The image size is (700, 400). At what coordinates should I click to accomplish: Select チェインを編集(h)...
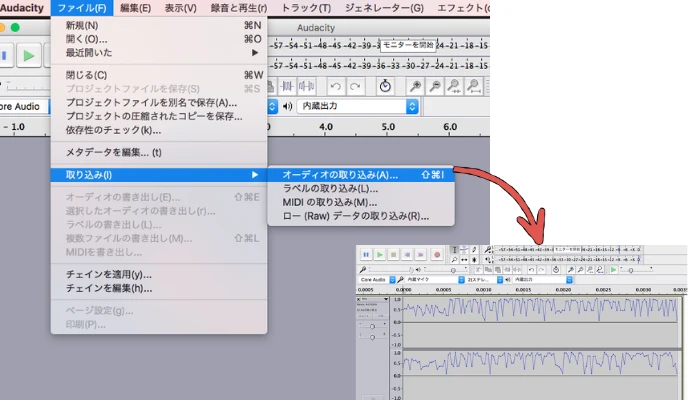(159, 288)
